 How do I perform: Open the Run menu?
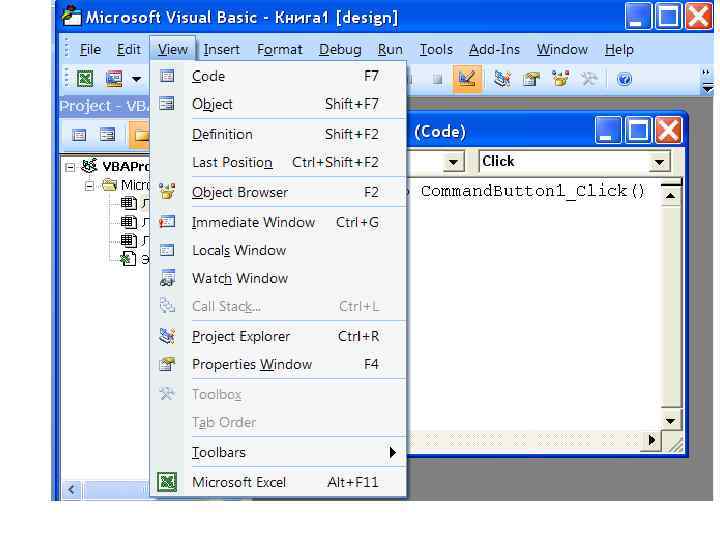[x=390, y=50]
